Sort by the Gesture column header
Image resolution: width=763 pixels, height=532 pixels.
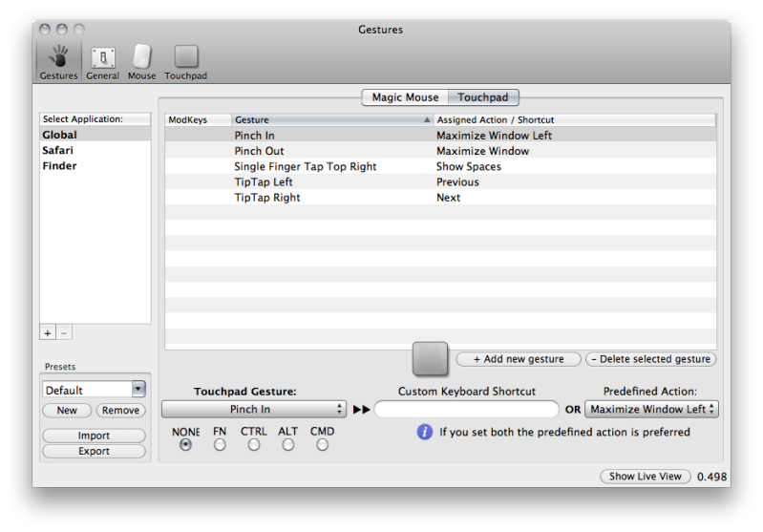pos(332,119)
